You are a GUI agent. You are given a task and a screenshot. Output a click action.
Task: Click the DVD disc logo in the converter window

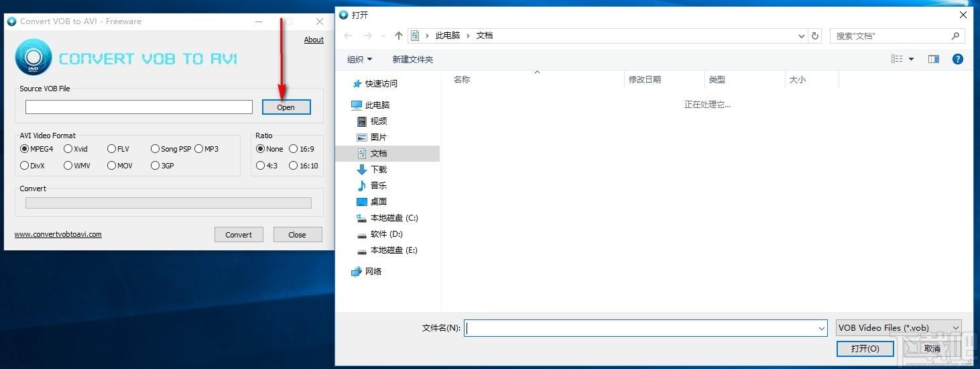34,57
